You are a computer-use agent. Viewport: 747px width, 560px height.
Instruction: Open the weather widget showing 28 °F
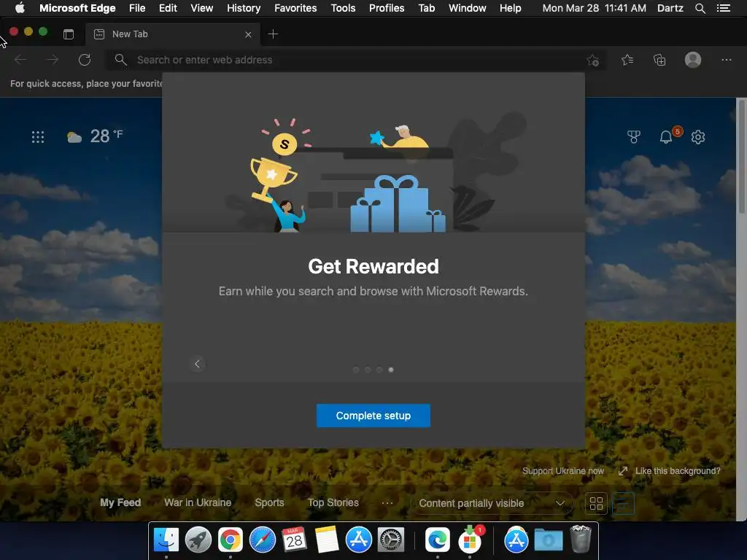click(x=95, y=136)
